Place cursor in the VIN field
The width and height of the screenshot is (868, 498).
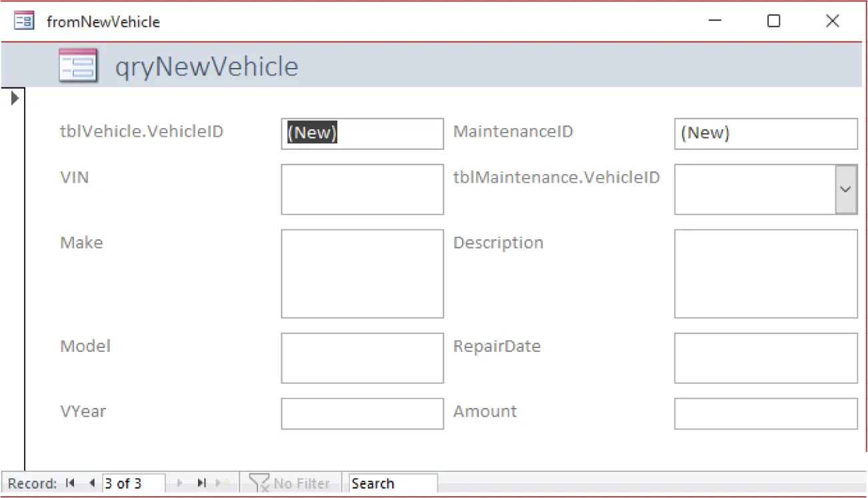[362, 189]
